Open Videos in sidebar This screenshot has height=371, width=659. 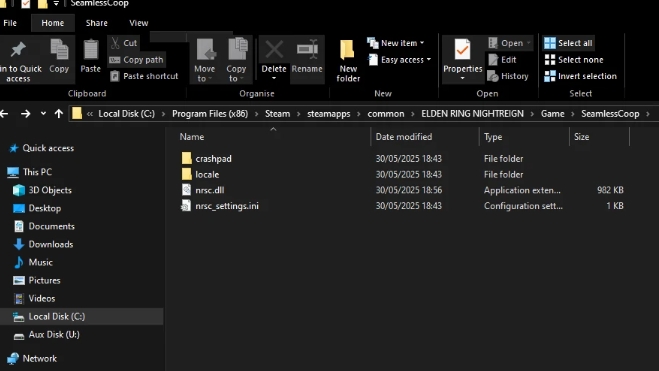42,298
